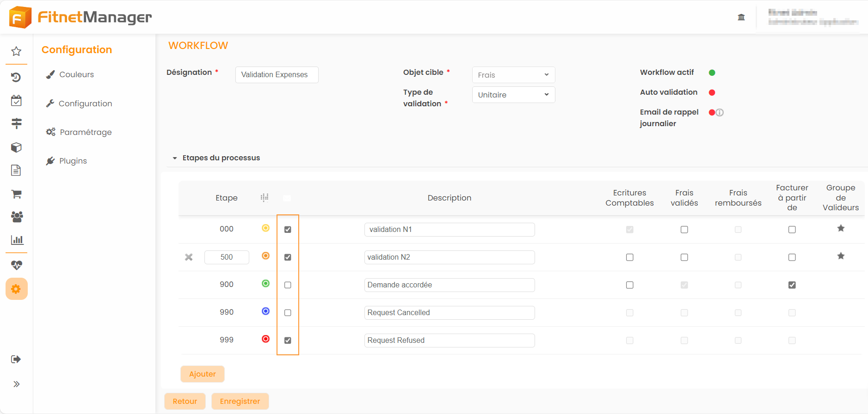Click the bank building icon in header
This screenshot has height=414, width=868.
741,17
